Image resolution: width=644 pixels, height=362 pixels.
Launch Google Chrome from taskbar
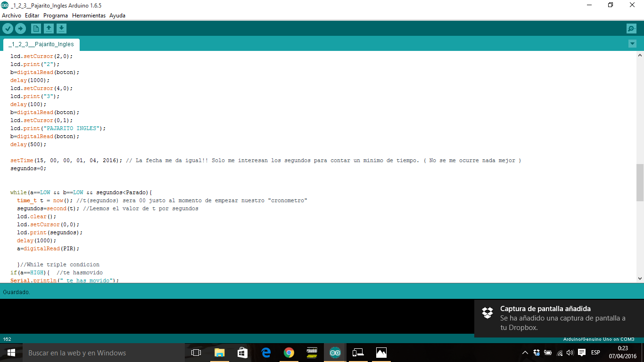[x=289, y=353]
